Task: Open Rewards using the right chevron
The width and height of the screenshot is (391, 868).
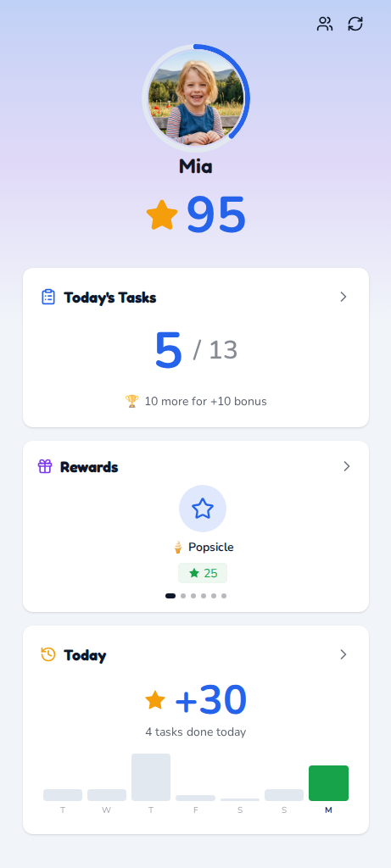Action: click(347, 466)
